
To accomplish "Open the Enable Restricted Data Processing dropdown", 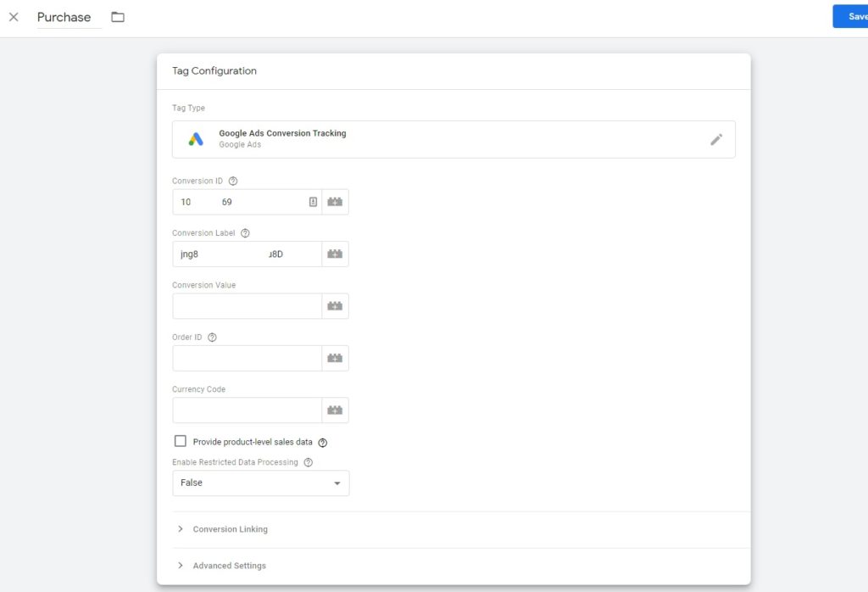I will (260, 483).
